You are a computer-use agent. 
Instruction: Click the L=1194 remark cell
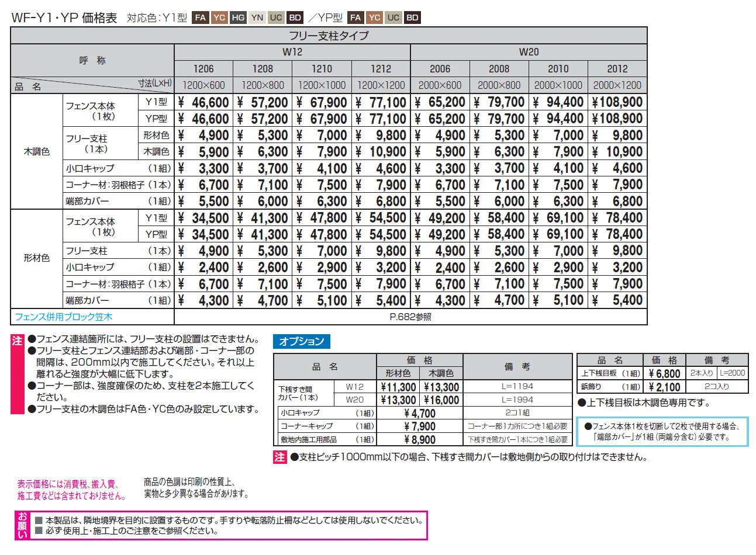click(x=517, y=387)
